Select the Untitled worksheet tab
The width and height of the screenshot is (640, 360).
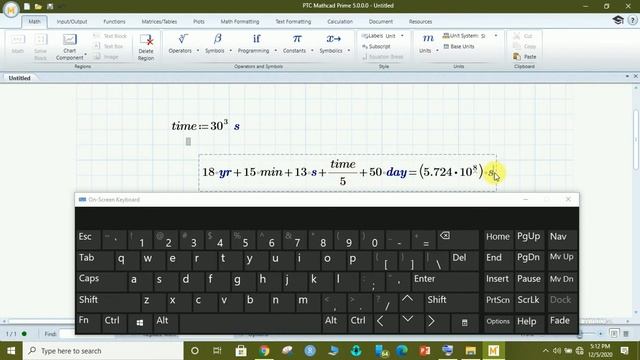19,78
